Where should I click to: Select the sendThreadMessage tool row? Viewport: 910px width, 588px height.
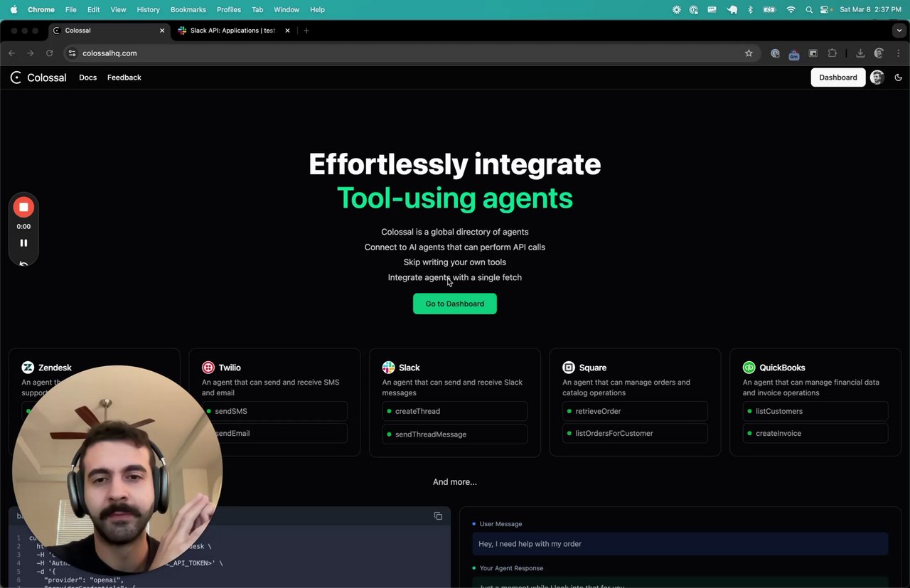click(455, 434)
